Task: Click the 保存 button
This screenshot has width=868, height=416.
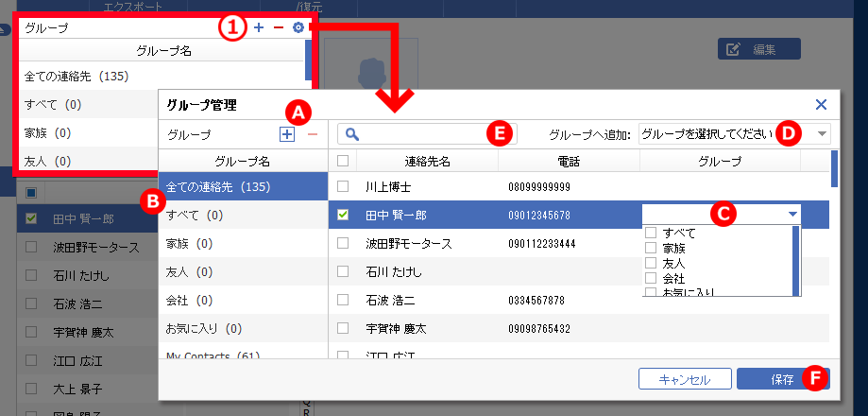Action: click(783, 379)
